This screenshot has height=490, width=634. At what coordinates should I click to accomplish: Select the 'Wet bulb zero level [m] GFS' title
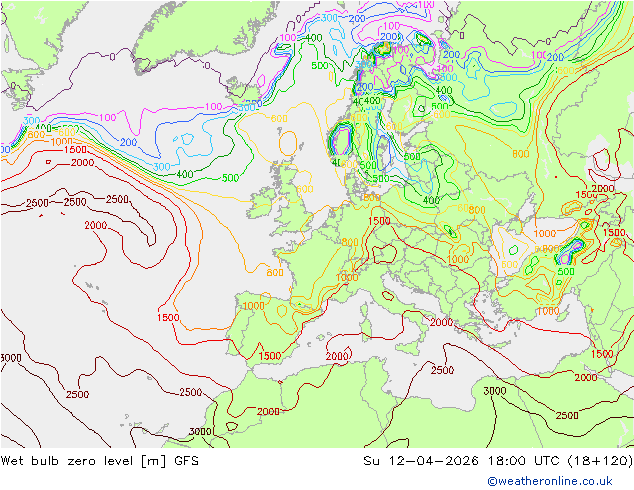99,461
